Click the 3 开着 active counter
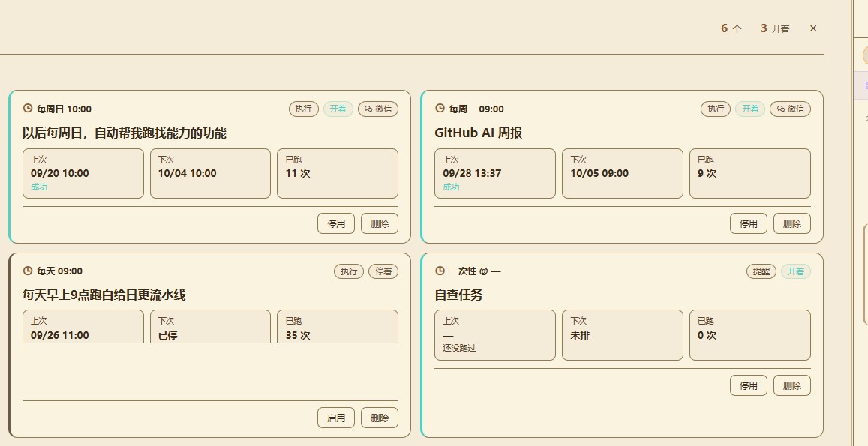This screenshot has width=868, height=446. 775,28
